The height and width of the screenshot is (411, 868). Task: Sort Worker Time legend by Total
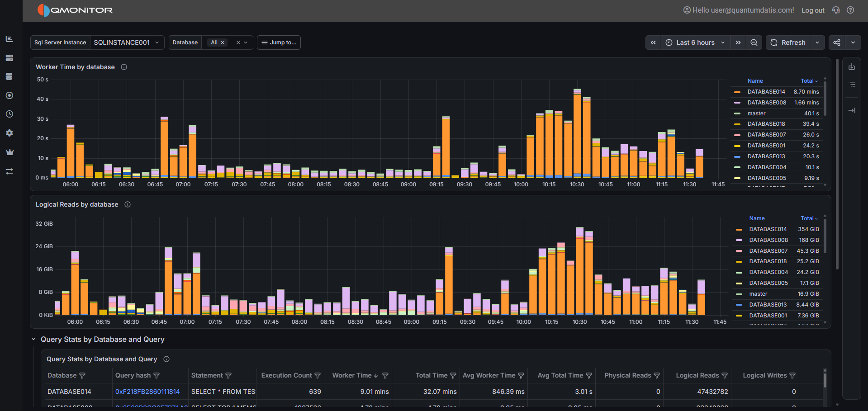[x=809, y=81]
